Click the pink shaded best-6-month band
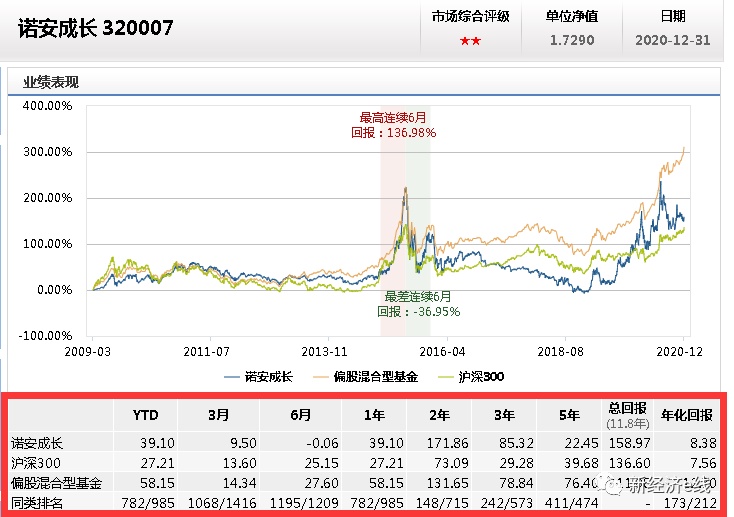 coord(393,220)
